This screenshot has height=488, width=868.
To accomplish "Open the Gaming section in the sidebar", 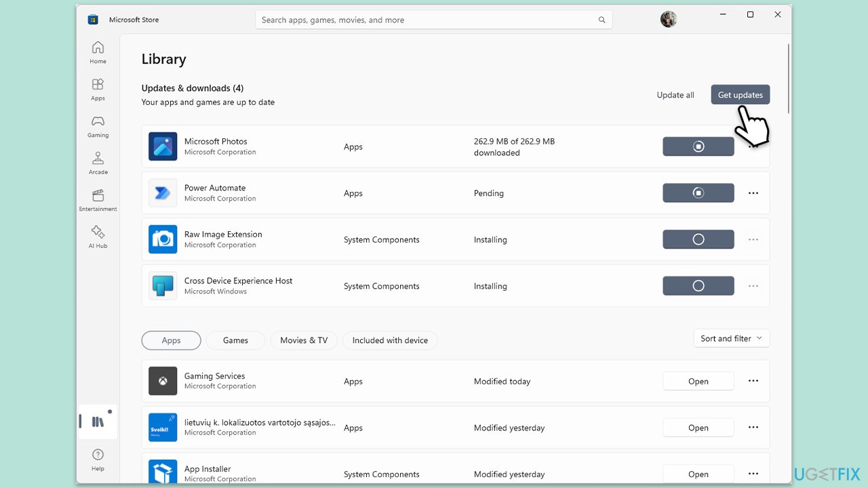I will click(x=98, y=126).
